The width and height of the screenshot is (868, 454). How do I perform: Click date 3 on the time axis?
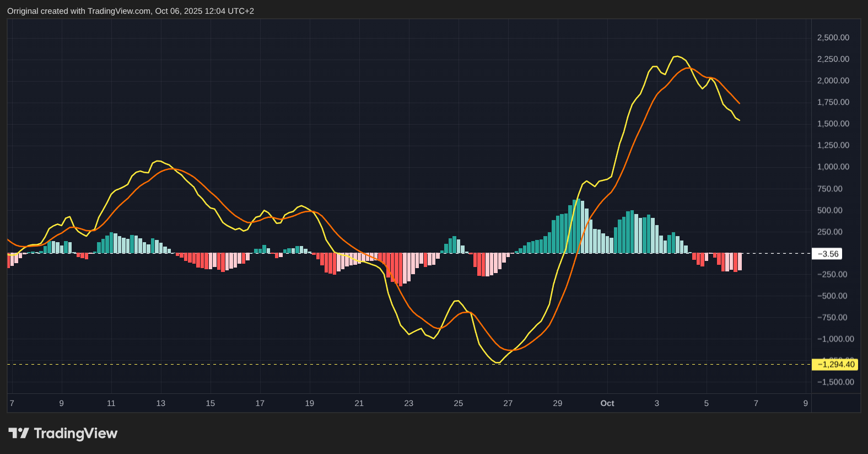[657, 403]
